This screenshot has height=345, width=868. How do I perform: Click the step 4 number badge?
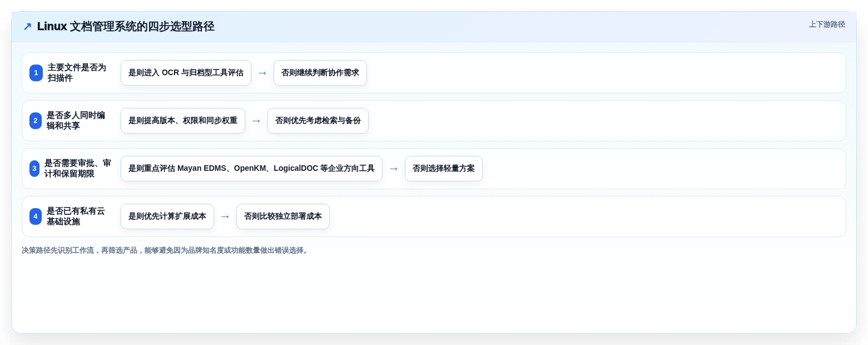(x=36, y=216)
